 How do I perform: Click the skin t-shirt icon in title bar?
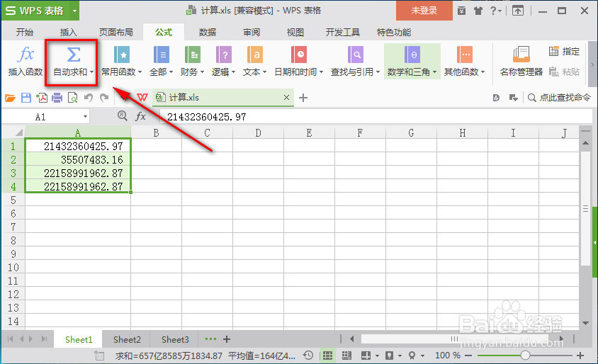click(x=478, y=11)
